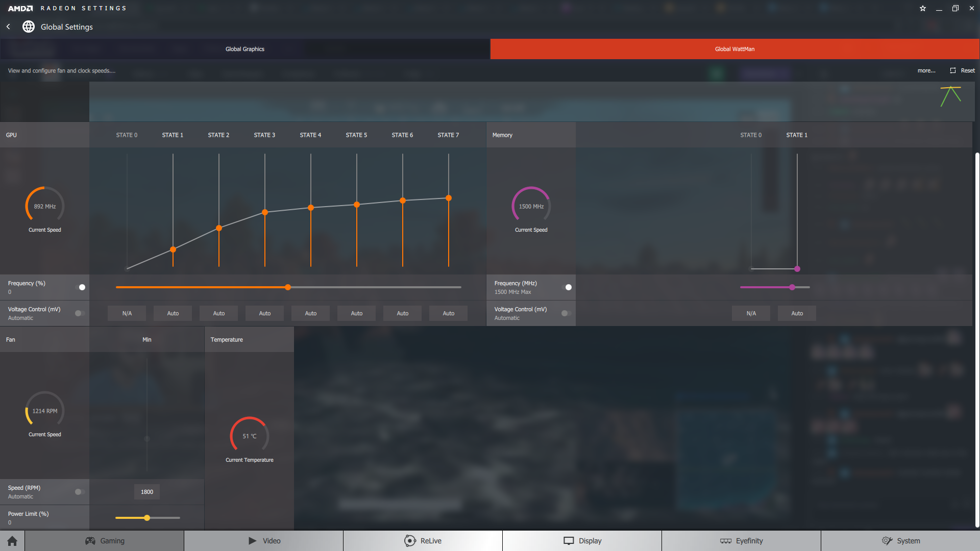The image size is (980, 551).
Task: Open the Display section
Action: pyautogui.click(x=582, y=541)
